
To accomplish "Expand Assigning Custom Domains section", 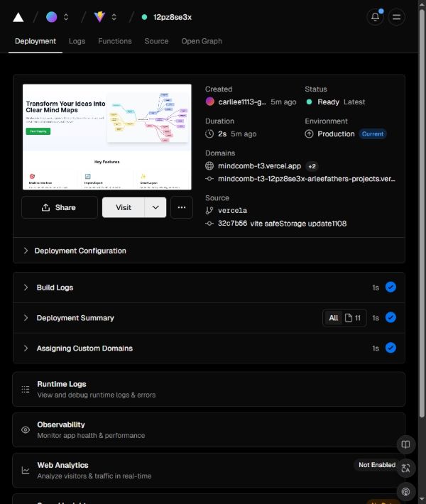I will click(209, 348).
